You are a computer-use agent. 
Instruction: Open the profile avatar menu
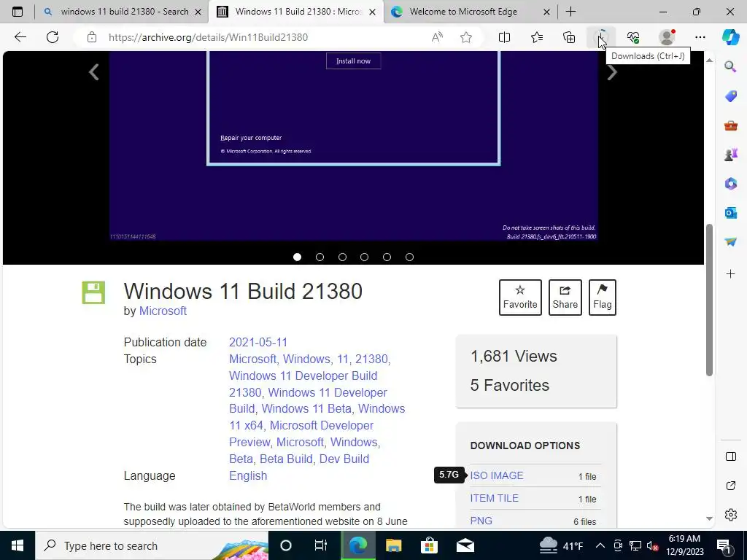pos(667,37)
